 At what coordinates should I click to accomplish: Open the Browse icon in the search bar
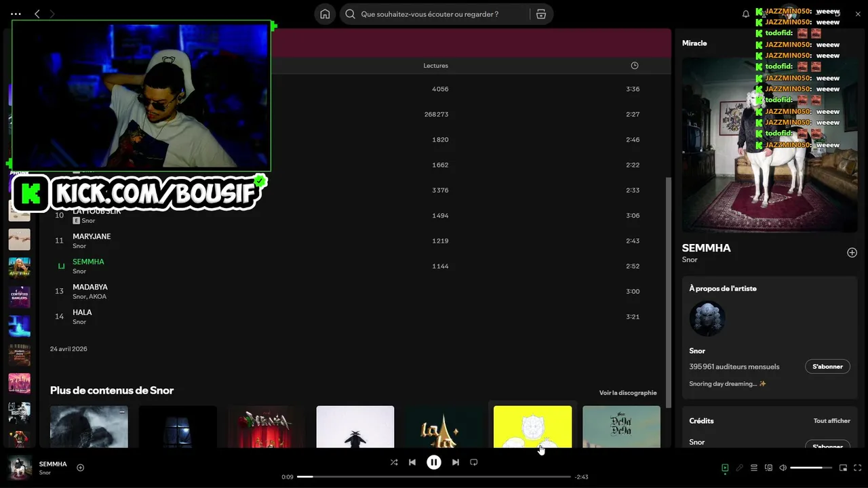tap(541, 14)
